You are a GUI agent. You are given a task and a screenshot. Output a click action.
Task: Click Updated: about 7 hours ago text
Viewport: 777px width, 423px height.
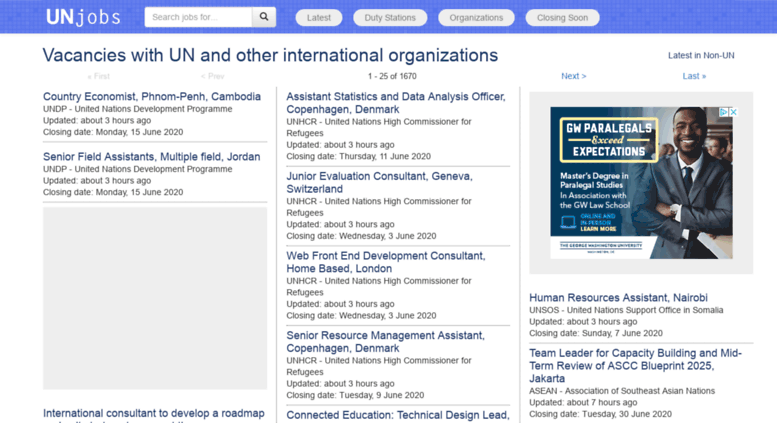coord(583,403)
